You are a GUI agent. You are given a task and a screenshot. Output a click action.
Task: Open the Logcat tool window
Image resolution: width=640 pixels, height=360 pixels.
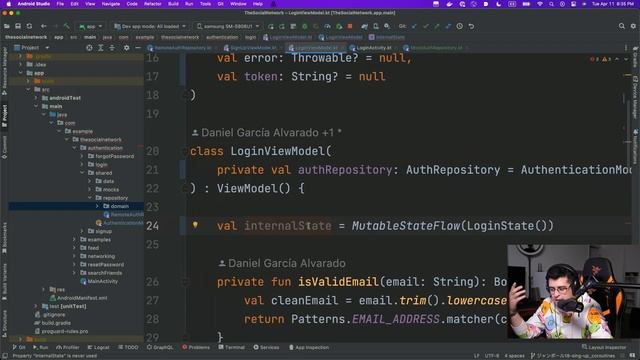pos(98,347)
